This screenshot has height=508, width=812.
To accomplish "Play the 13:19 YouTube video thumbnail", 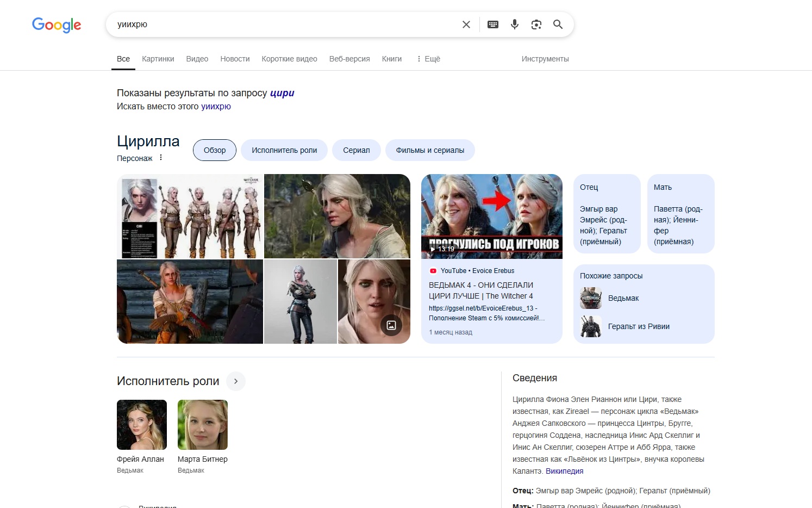I will coord(492,216).
